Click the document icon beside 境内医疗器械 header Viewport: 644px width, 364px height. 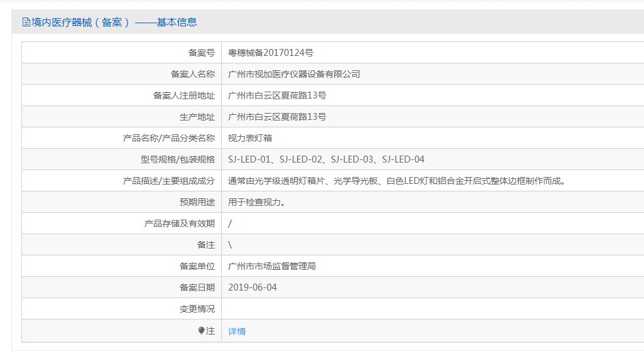point(26,22)
